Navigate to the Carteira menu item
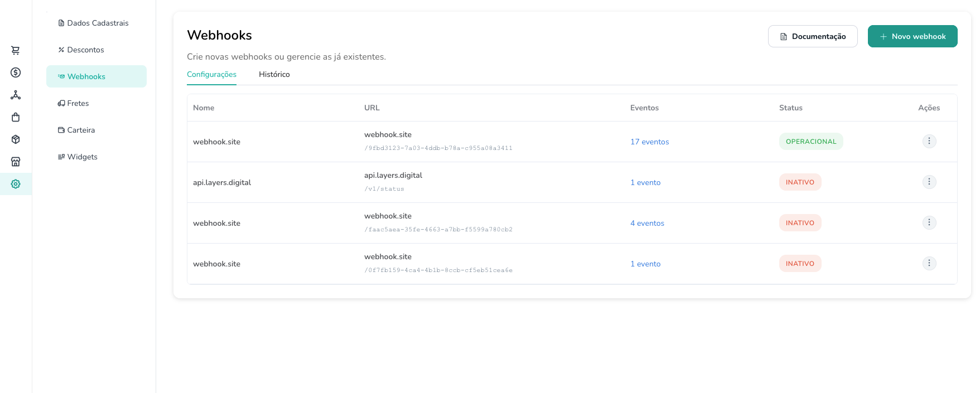 point(81,130)
